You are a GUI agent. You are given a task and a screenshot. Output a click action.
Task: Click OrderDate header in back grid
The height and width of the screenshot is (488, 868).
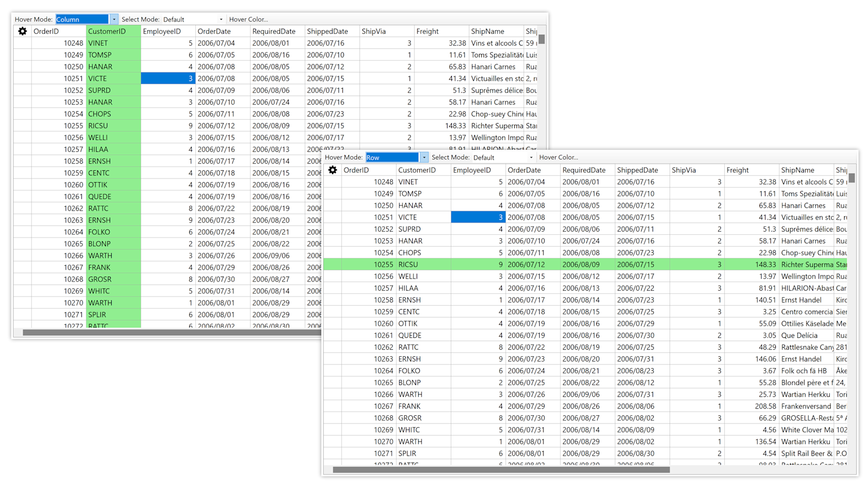tap(223, 31)
